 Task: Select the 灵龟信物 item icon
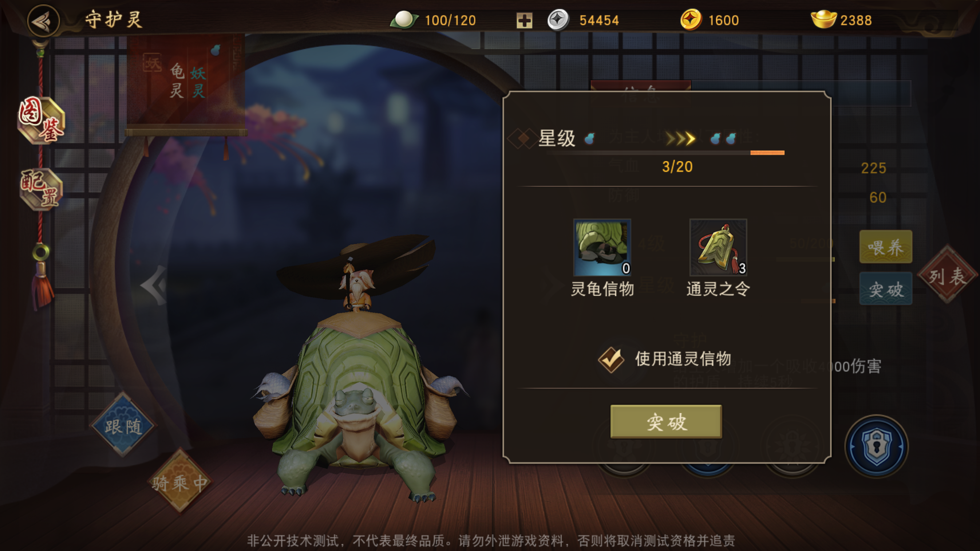coord(602,248)
